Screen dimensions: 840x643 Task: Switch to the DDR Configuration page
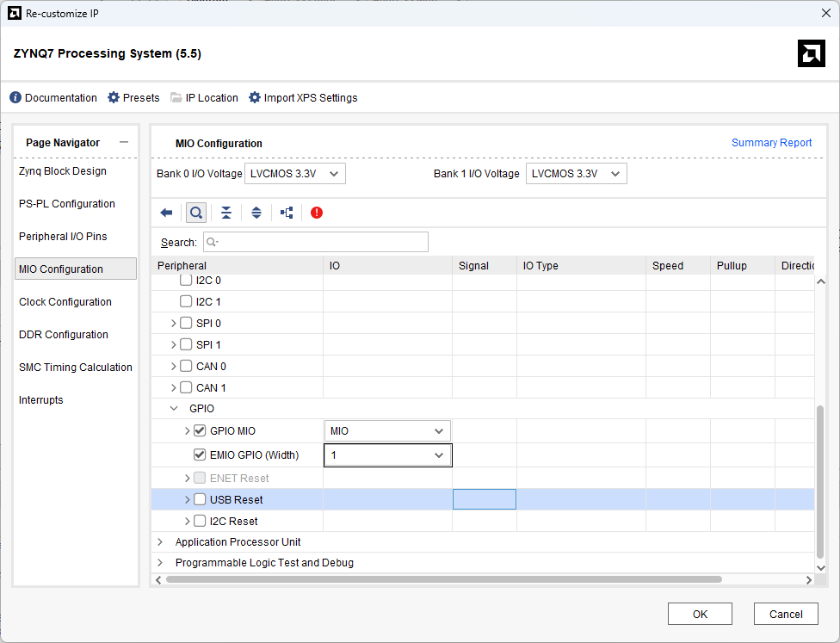click(x=64, y=335)
